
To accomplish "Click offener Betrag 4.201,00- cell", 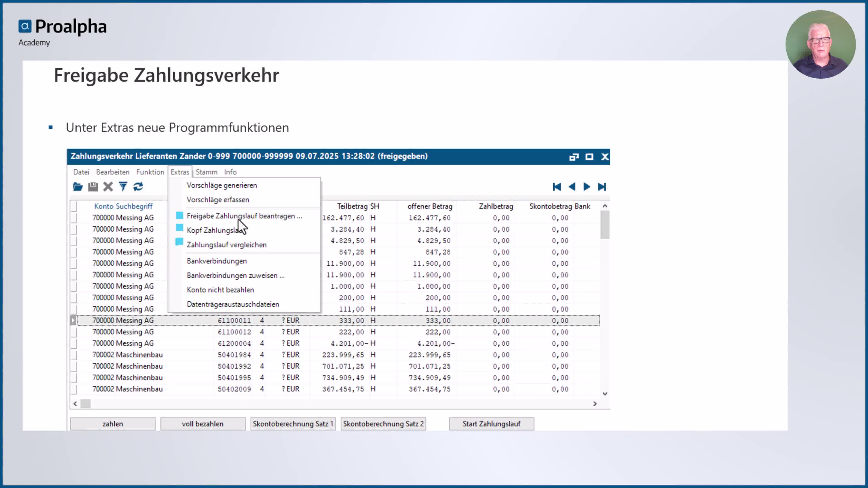I will click(436, 343).
